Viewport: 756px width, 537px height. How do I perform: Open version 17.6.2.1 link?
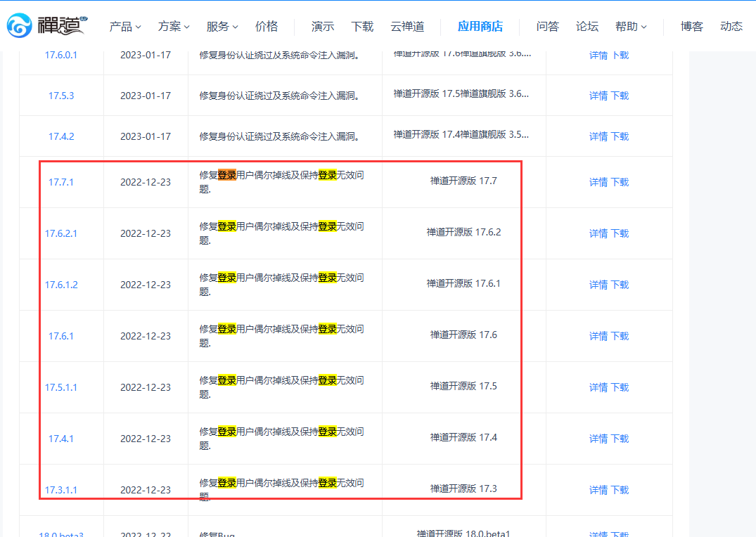click(x=60, y=233)
